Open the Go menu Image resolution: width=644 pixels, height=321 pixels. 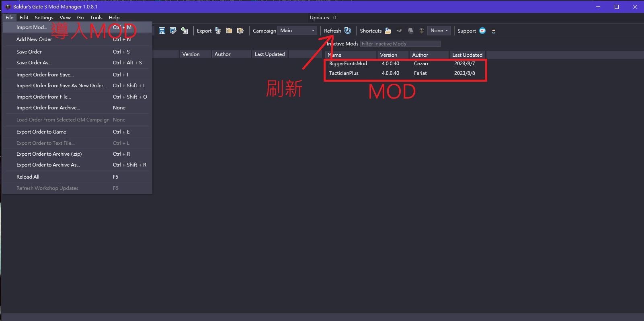pos(80,17)
